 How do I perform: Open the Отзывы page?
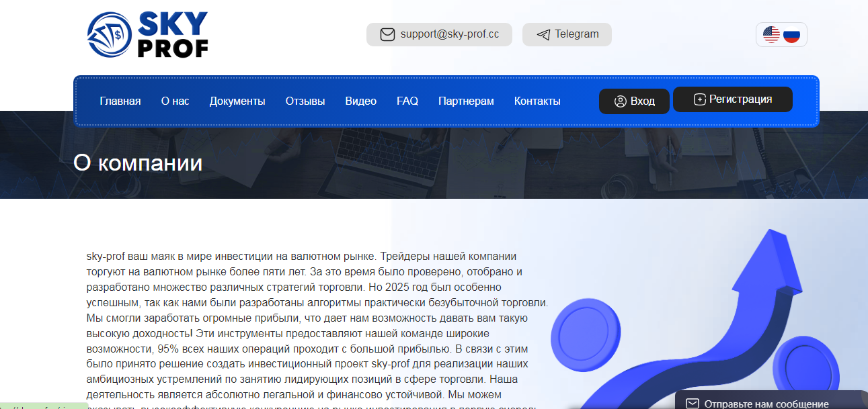point(305,101)
